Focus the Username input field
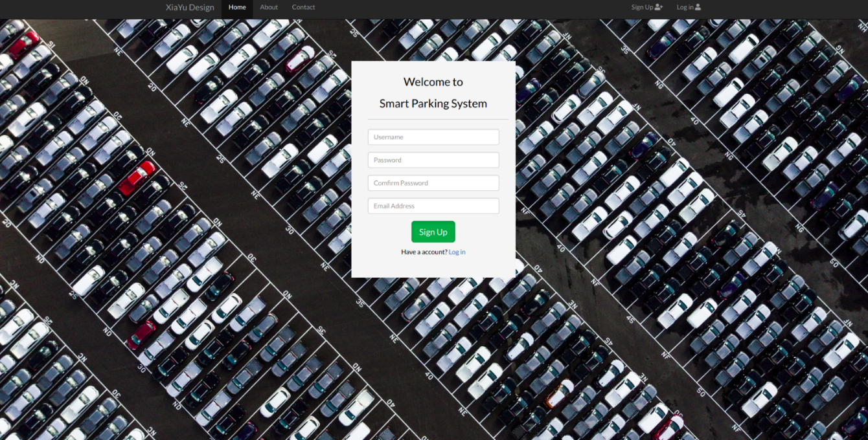868x440 pixels. click(433, 137)
